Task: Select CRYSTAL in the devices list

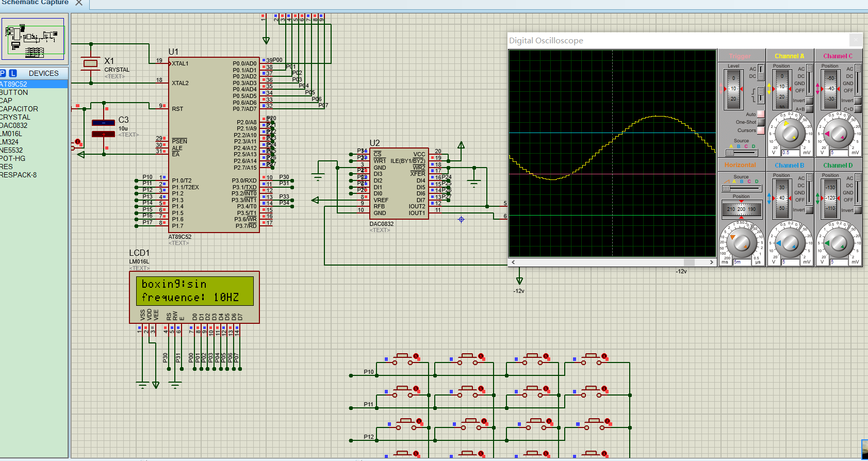Action: pos(34,117)
